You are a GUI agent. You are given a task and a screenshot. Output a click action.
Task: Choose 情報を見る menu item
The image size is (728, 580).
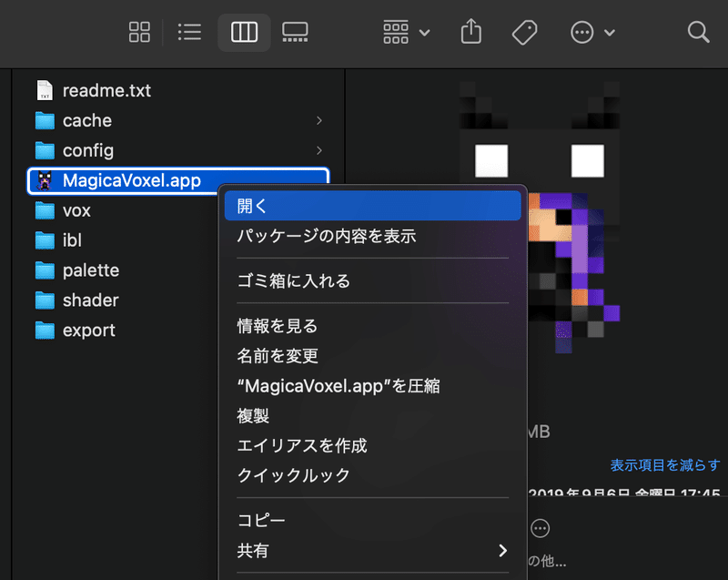372,326
